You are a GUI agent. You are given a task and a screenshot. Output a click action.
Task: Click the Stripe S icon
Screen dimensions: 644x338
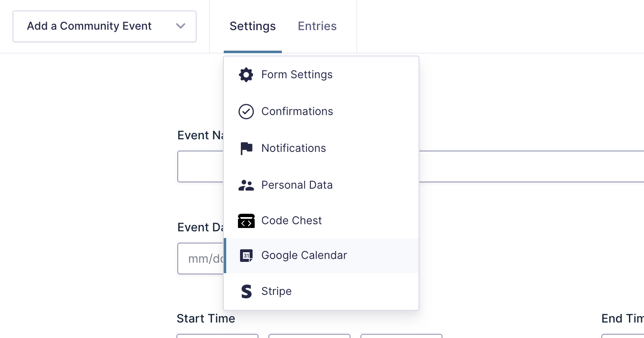(x=246, y=291)
